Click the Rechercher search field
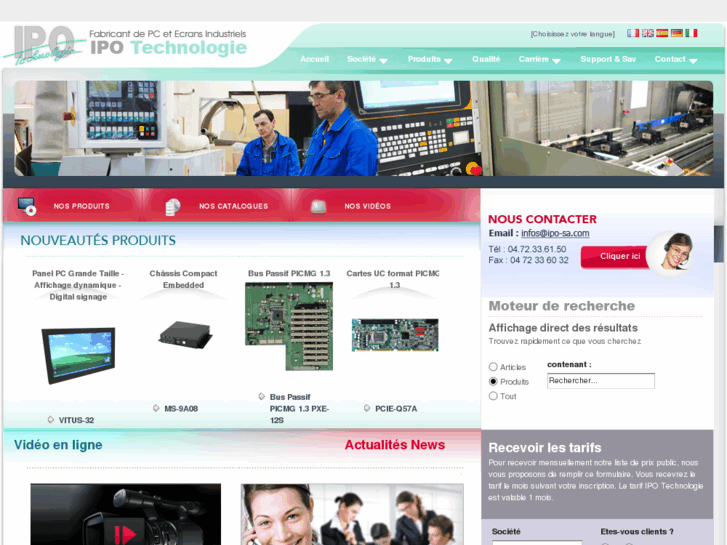 point(601,381)
